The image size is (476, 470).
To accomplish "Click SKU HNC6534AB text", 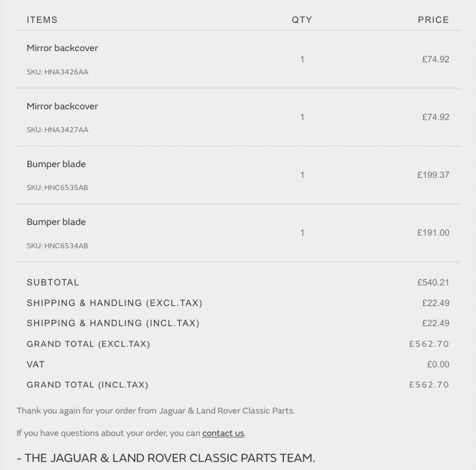I will click(x=57, y=246).
